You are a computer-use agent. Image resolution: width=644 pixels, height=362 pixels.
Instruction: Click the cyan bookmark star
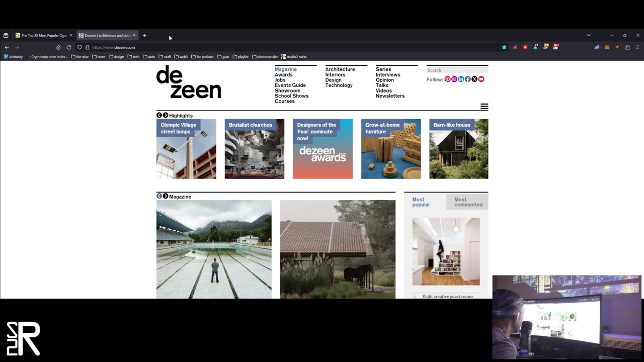(x=504, y=47)
